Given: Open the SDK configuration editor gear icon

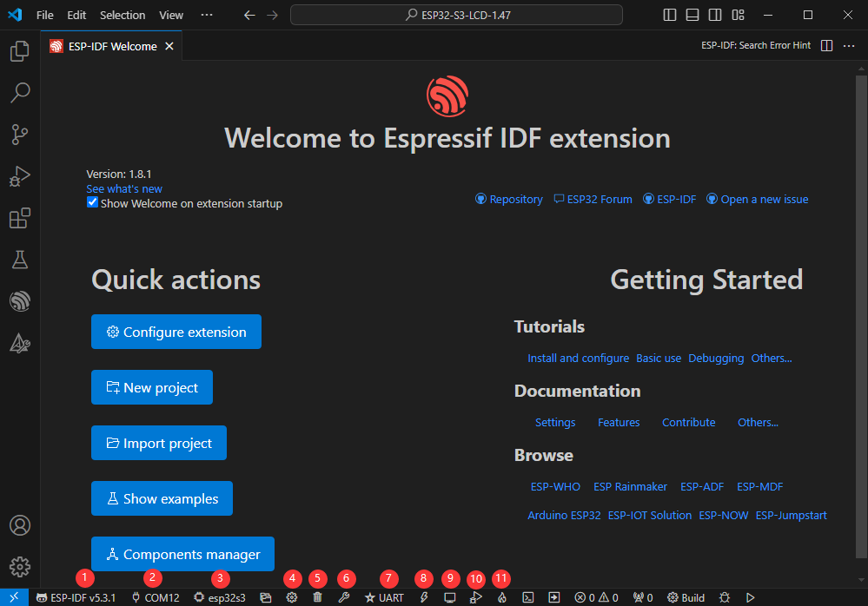Looking at the screenshot, I should (x=292, y=597).
